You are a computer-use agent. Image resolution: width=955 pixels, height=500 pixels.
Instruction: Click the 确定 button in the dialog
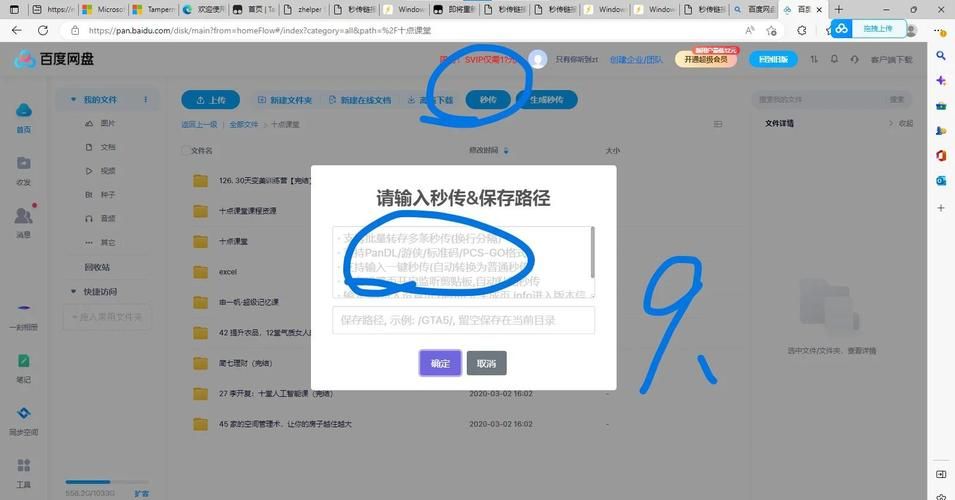point(440,363)
